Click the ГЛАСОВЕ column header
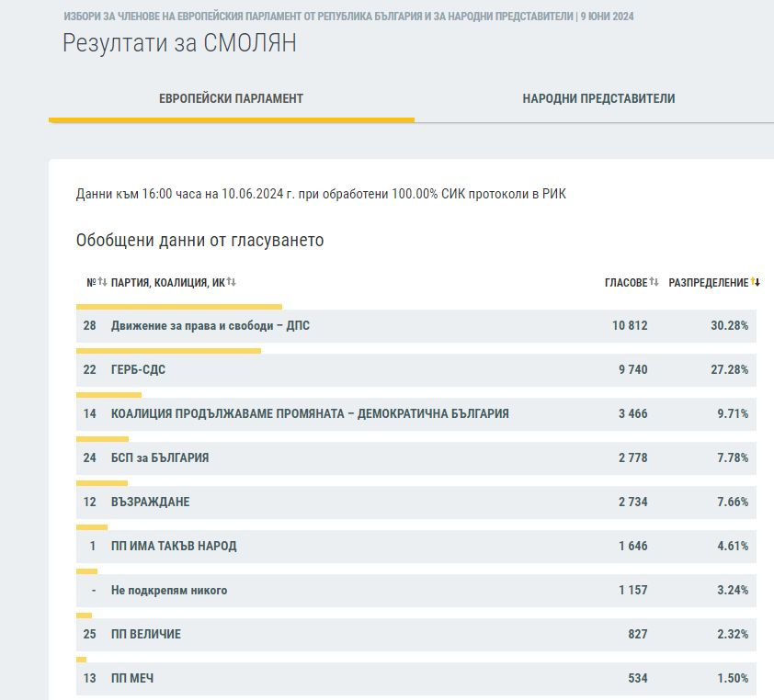Image resolution: width=774 pixels, height=700 pixels. point(626,283)
